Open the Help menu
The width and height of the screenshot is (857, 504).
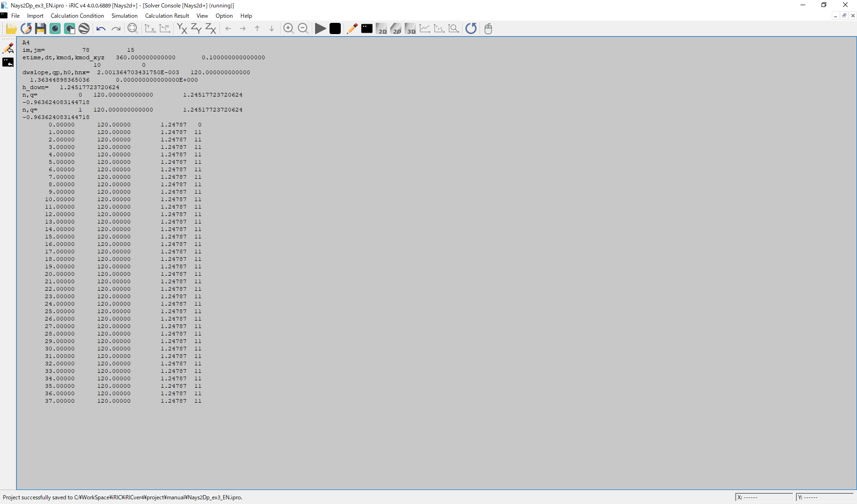246,16
